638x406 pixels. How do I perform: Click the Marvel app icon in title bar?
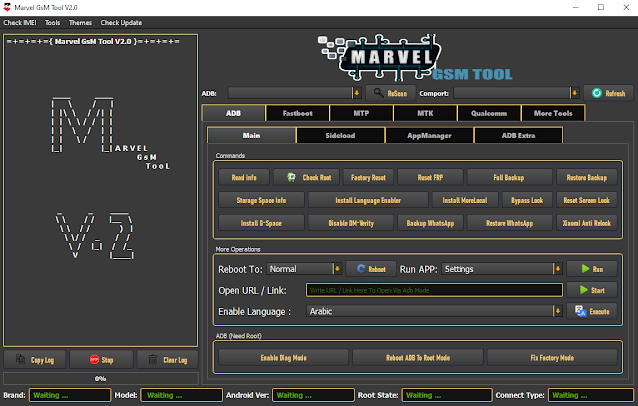click(7, 7)
